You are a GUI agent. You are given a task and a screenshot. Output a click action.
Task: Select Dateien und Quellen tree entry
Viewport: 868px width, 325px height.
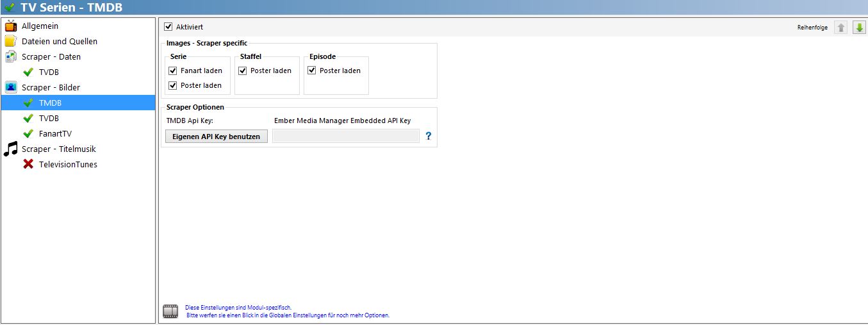point(60,42)
